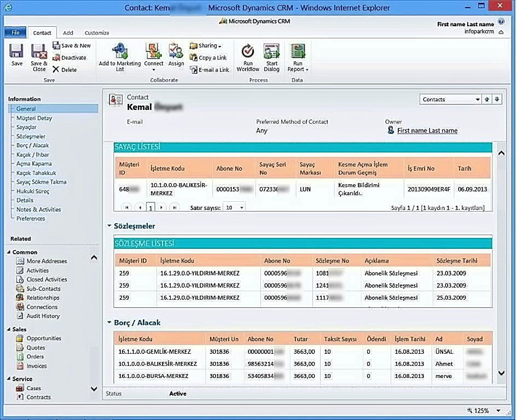Click the Save icon in the ribbon

pos(16,55)
